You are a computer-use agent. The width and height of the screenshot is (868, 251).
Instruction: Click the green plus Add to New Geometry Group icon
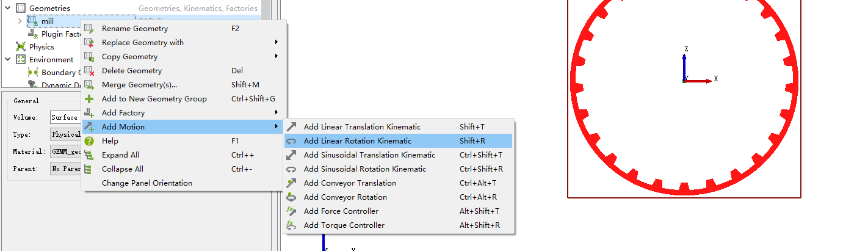(x=89, y=99)
